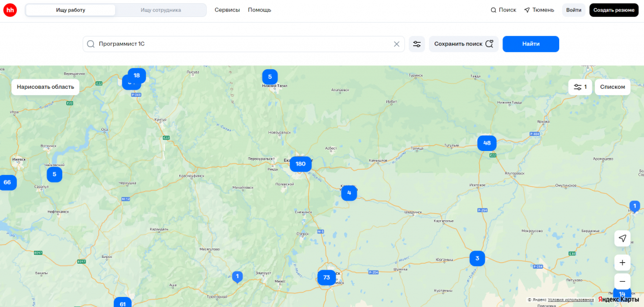Open the search filters icon next to the search field
Screen dimensions: 644x307
coord(416,44)
